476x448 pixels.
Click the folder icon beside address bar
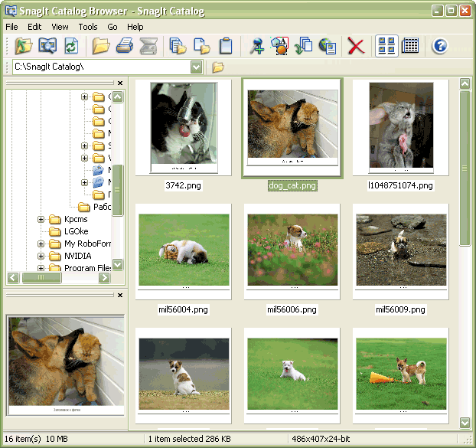218,67
